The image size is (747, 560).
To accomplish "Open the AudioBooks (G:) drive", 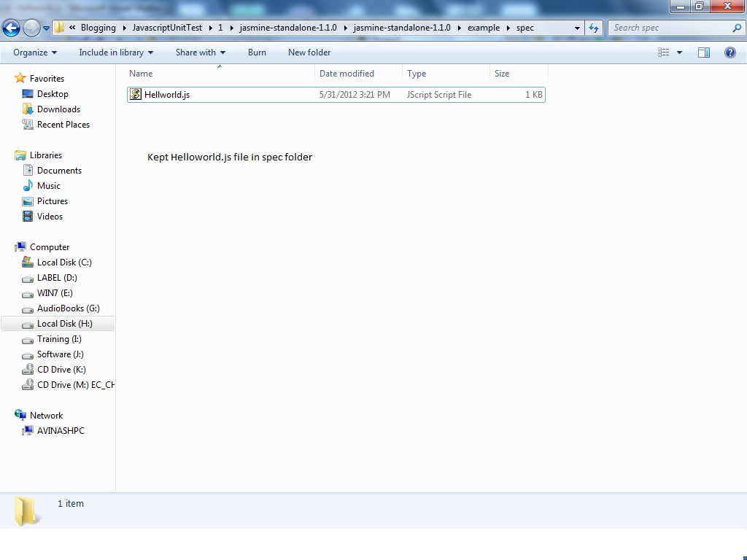I will point(68,308).
